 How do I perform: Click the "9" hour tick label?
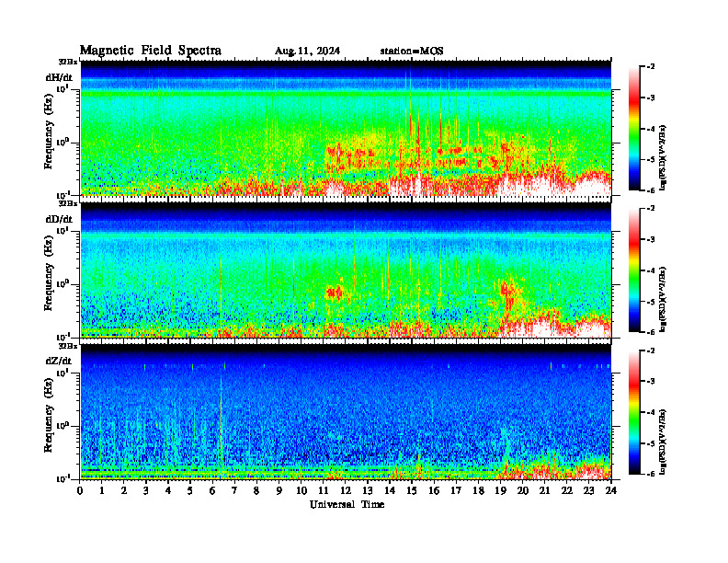point(279,491)
